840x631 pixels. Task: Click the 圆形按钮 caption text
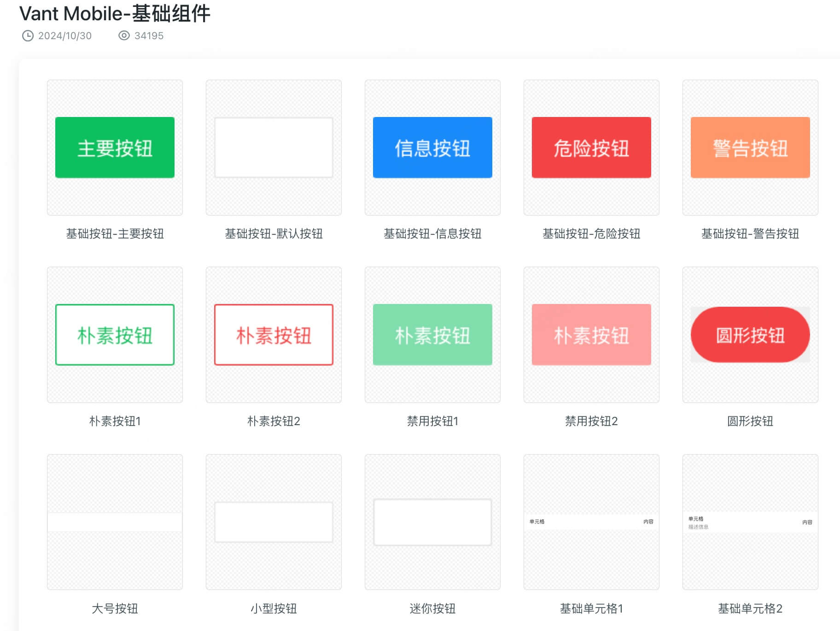coord(750,421)
